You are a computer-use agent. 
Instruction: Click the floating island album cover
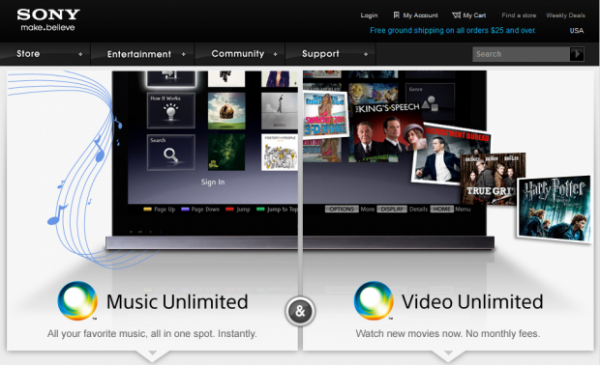coord(227,111)
